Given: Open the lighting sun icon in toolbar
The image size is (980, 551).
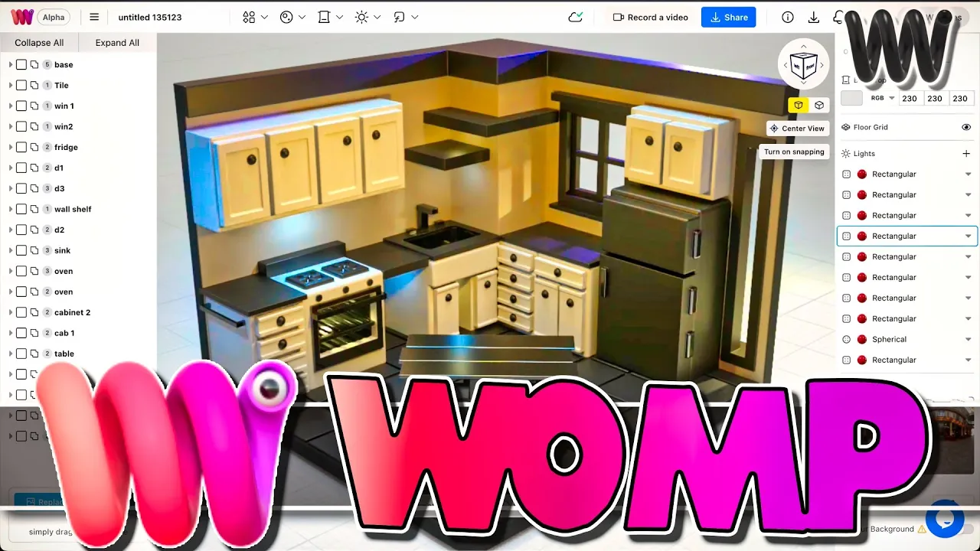Looking at the screenshot, I should click(361, 17).
